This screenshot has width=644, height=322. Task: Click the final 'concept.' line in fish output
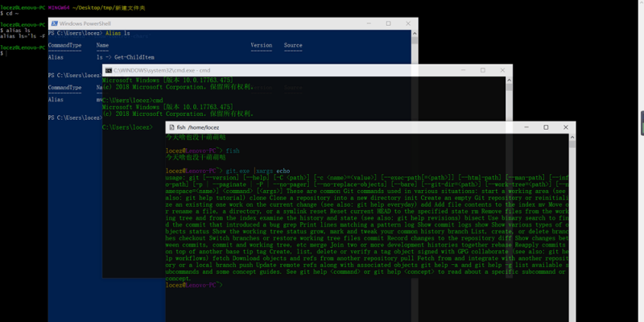pyautogui.click(x=179, y=279)
